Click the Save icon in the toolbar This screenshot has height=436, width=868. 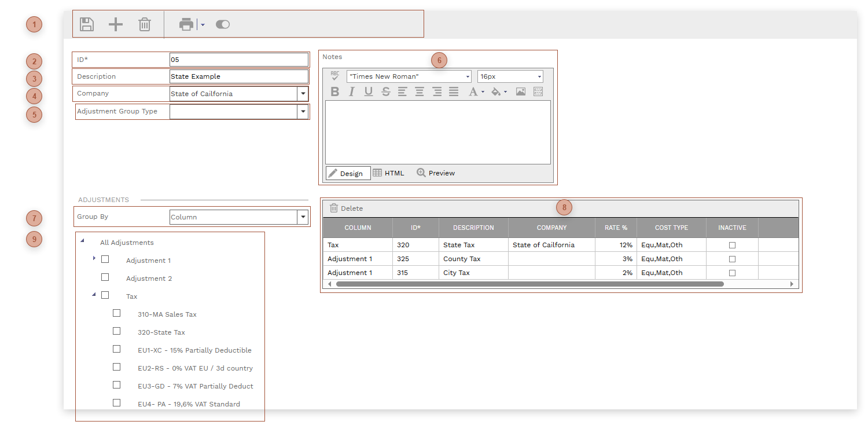86,24
